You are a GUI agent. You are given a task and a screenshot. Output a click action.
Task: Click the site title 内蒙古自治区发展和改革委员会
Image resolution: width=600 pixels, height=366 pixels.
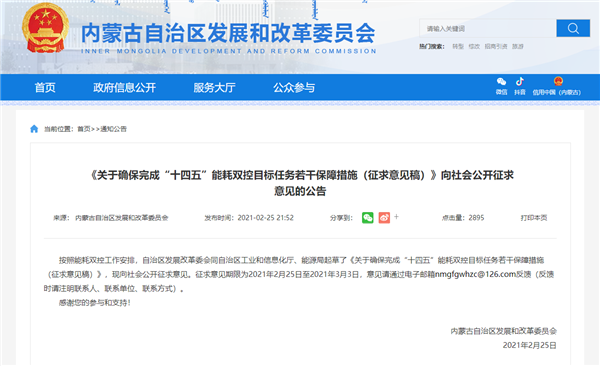pyautogui.click(x=228, y=33)
